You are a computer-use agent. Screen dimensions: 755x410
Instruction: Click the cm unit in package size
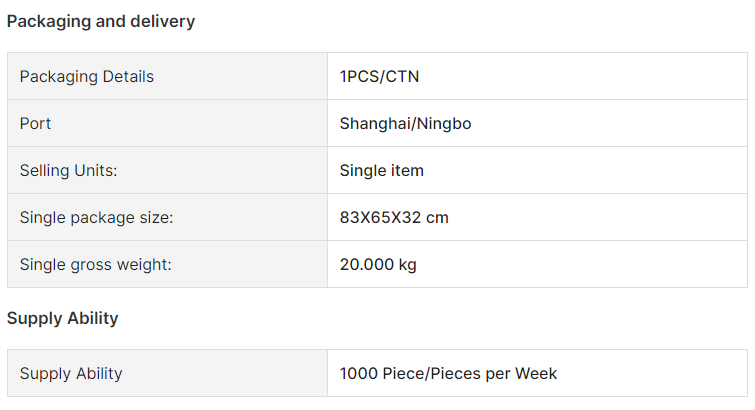(x=437, y=218)
